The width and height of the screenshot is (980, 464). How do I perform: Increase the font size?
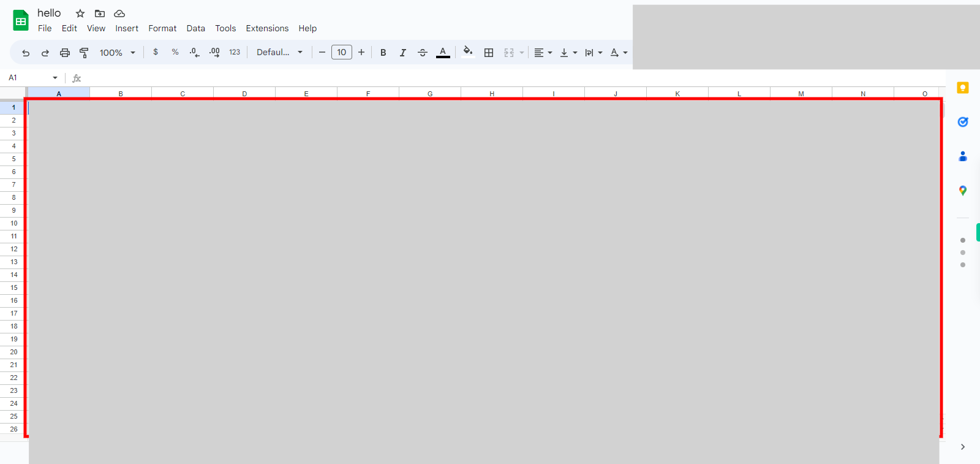(x=361, y=52)
